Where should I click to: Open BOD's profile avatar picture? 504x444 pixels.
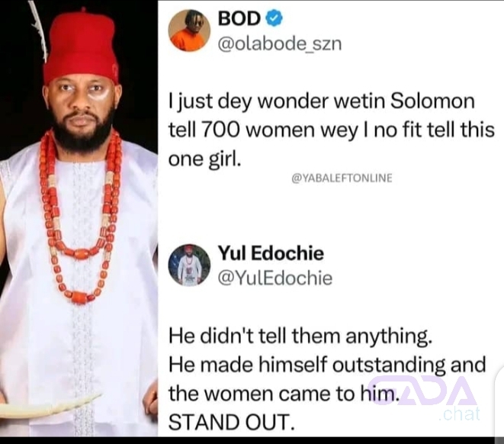(x=189, y=31)
